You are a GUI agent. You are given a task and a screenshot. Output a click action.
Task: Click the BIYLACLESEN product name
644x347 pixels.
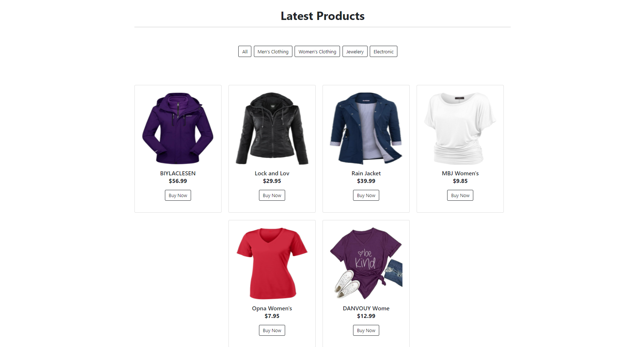pyautogui.click(x=178, y=173)
